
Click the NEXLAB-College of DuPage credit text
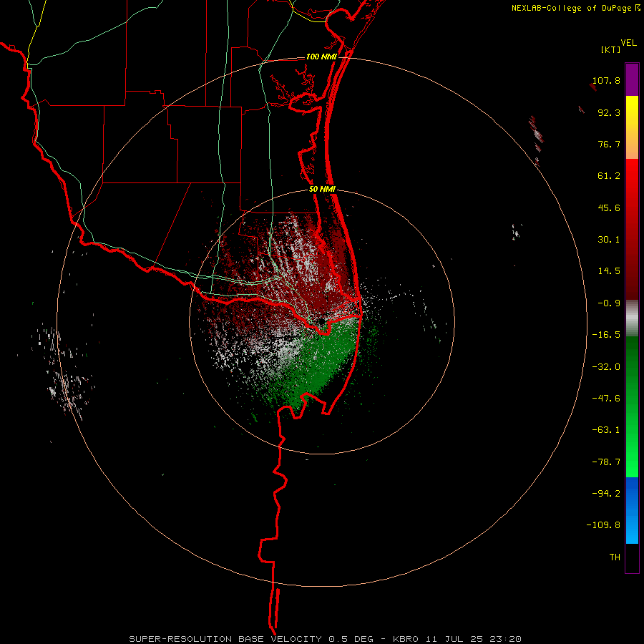click(x=572, y=8)
